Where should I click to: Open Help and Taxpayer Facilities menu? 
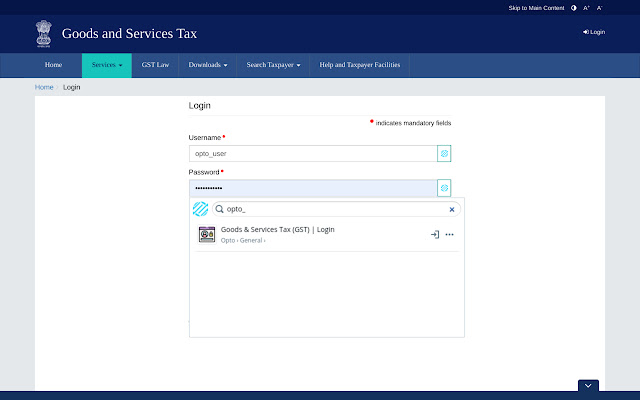(360, 65)
